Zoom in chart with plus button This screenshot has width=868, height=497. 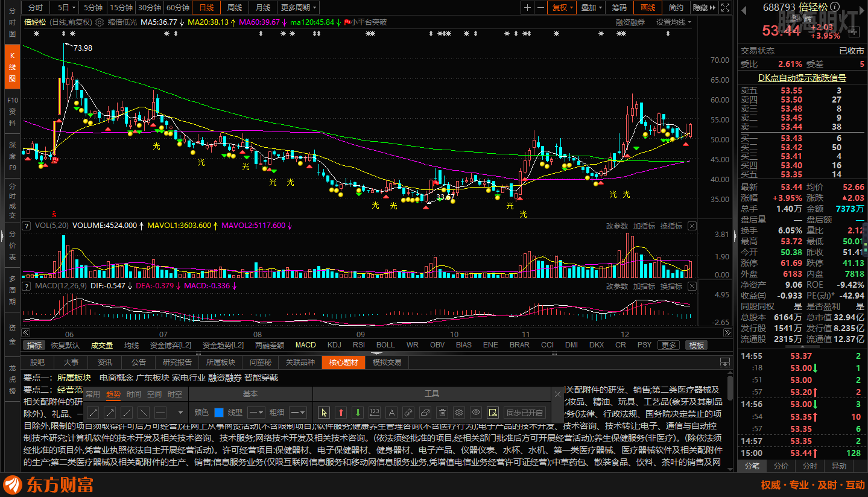(528, 8)
